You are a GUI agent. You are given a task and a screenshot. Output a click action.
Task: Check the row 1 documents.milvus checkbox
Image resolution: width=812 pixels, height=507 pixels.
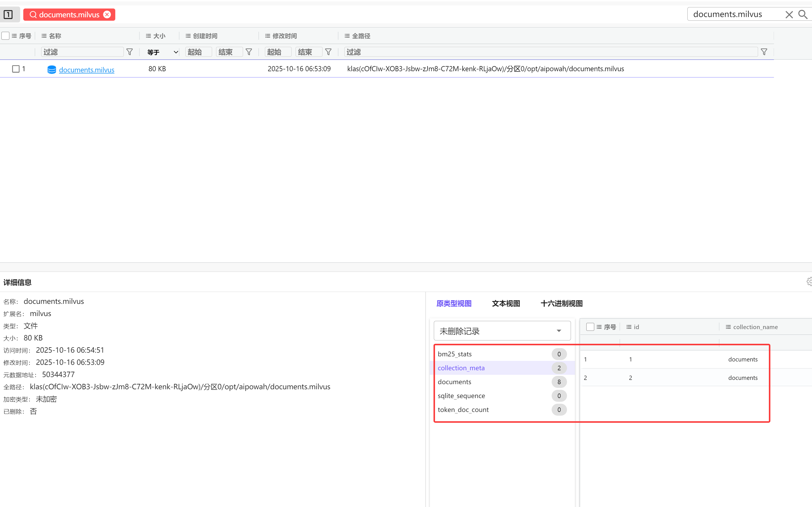point(16,69)
